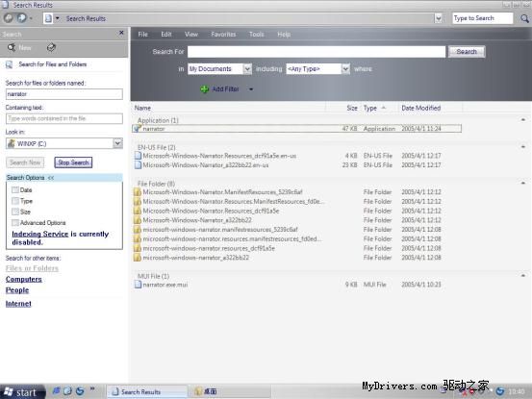Select the Microsoft-Windows-Narrator.Resources_dcf91a5e folder icon
532x399 pixels.
click(138, 211)
